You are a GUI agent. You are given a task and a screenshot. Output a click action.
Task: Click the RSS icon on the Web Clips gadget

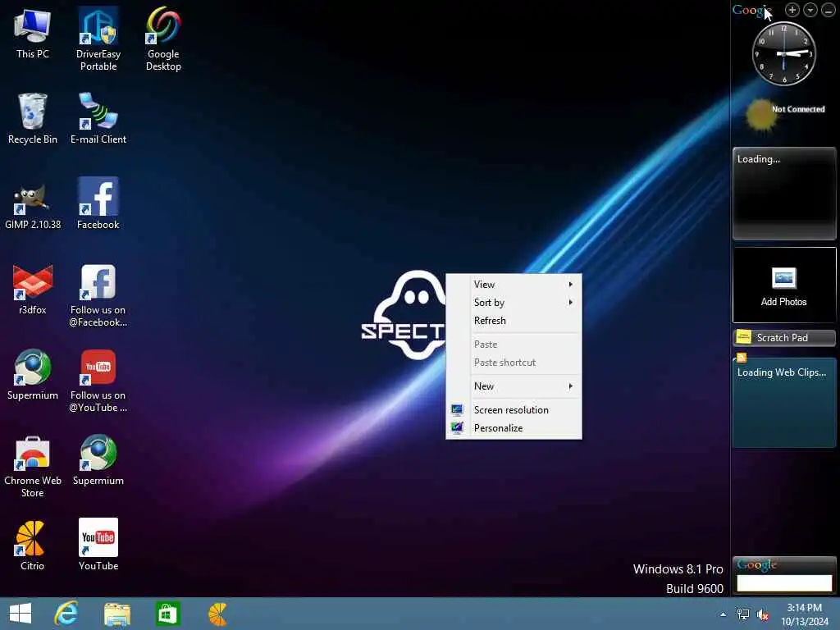(742, 358)
